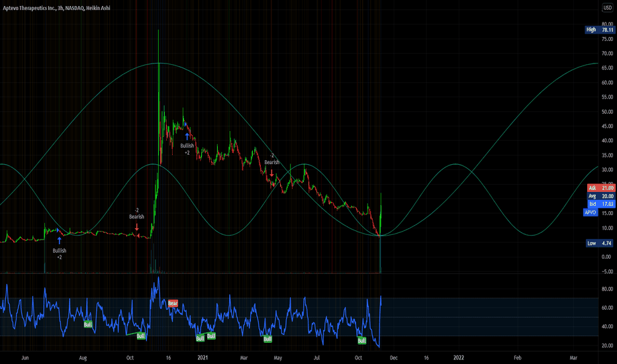This screenshot has height=364, width=617.
Task: Click the 75.00 price axis value
Action: (x=607, y=39)
